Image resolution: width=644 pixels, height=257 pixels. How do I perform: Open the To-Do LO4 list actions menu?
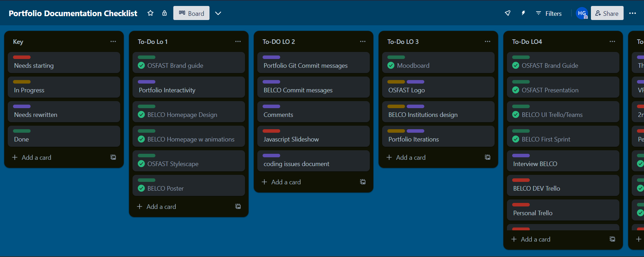coord(612,41)
